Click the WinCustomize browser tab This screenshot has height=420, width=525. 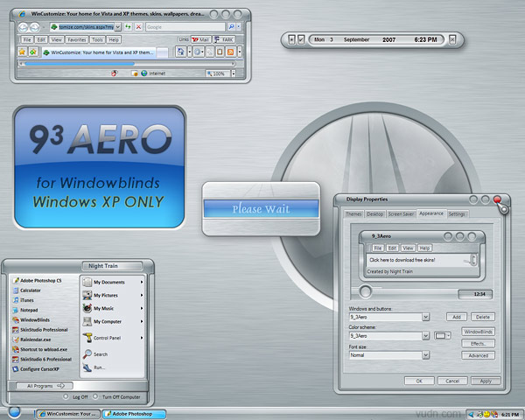[99, 52]
